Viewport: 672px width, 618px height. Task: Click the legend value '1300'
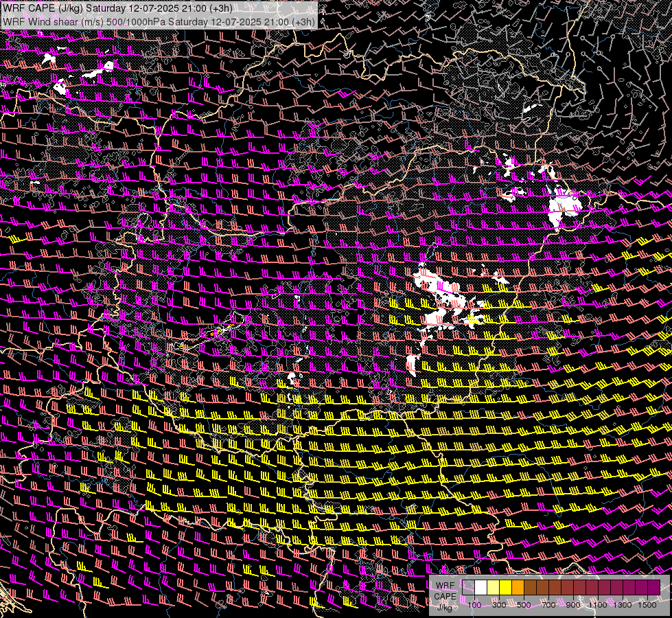623,605
